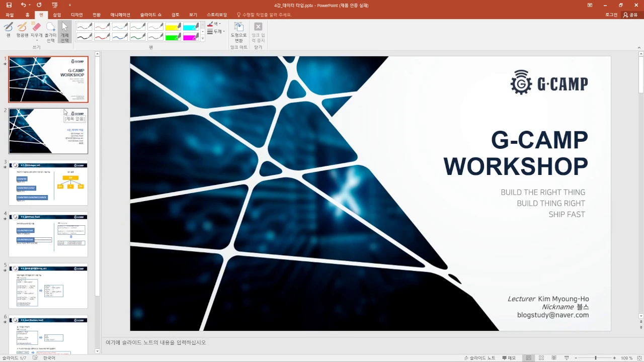Choose thick black pen in bottom row
The width and height of the screenshot is (644, 362).
pyautogui.click(x=85, y=37)
